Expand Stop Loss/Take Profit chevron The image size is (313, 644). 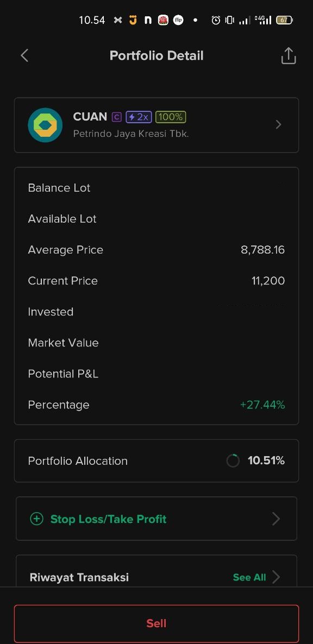(276, 519)
